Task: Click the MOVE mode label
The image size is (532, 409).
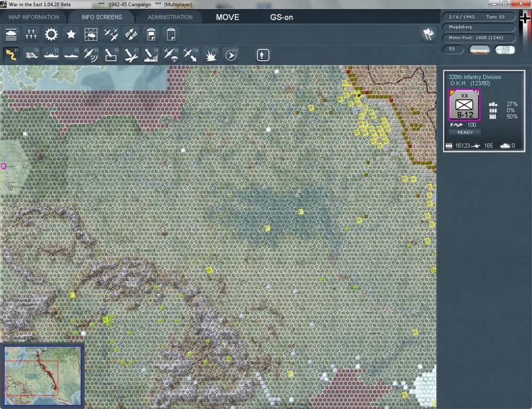Action: click(228, 17)
